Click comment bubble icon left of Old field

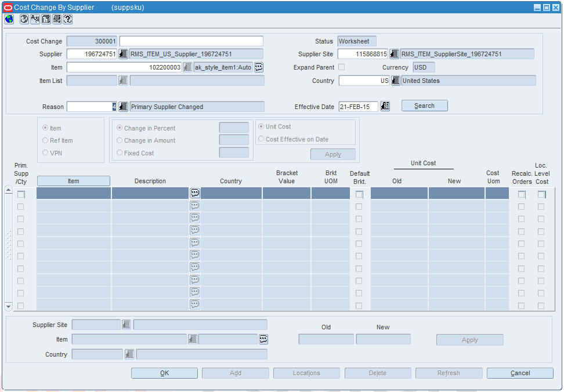(263, 339)
